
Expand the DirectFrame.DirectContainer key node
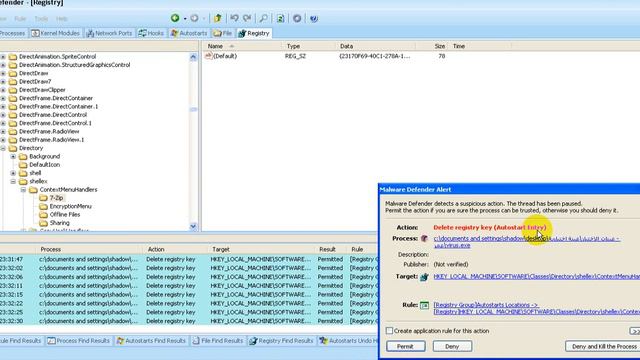click(3, 98)
